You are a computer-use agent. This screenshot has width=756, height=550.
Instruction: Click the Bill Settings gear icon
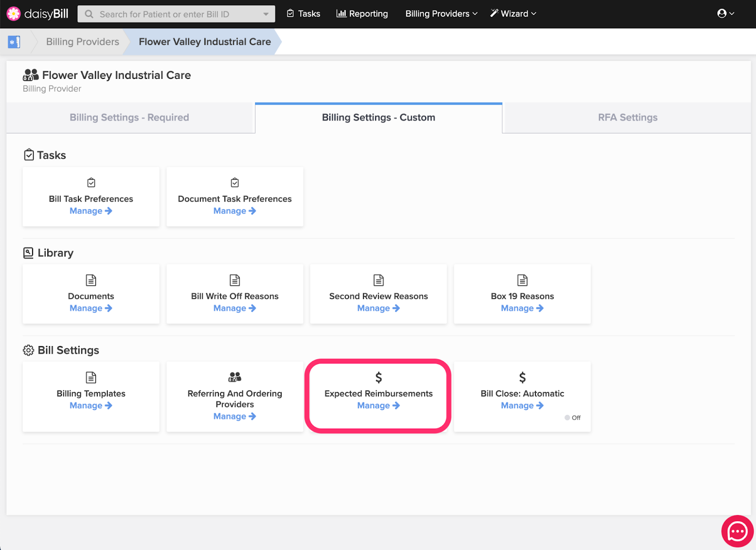28,350
